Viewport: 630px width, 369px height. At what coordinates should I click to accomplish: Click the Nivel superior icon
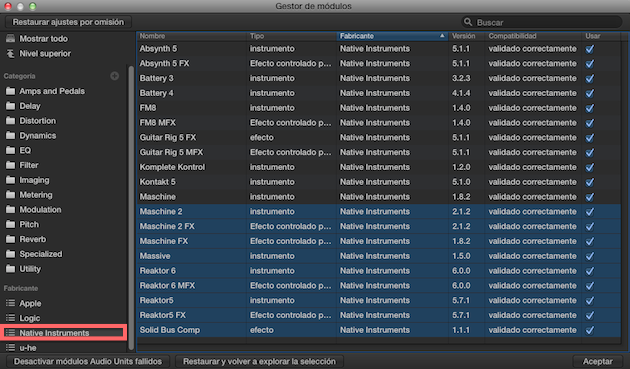tap(10, 53)
